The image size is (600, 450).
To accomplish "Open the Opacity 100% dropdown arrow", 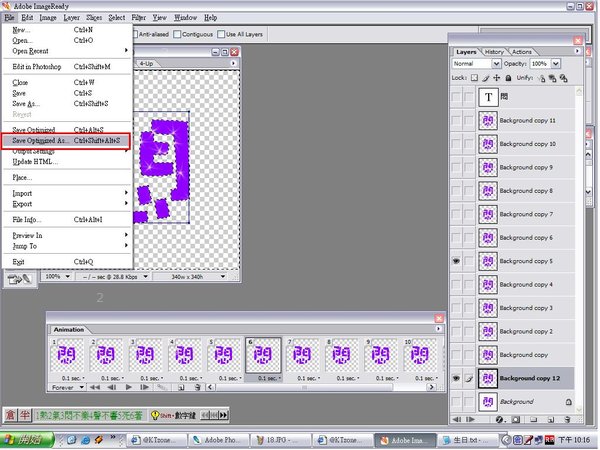I will (556, 64).
